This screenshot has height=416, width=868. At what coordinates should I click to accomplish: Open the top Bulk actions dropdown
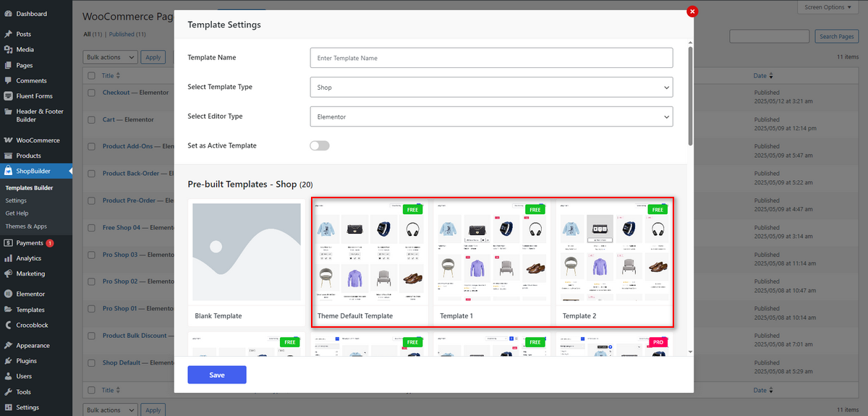tap(110, 57)
